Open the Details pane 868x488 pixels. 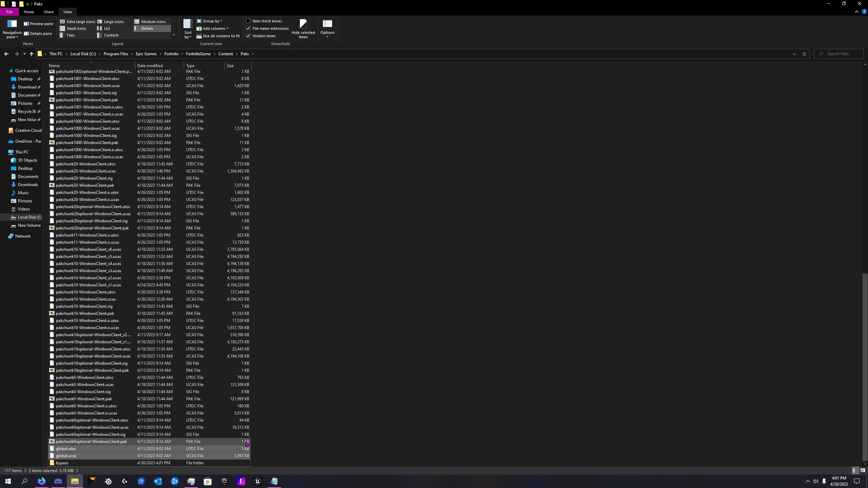[x=38, y=33]
